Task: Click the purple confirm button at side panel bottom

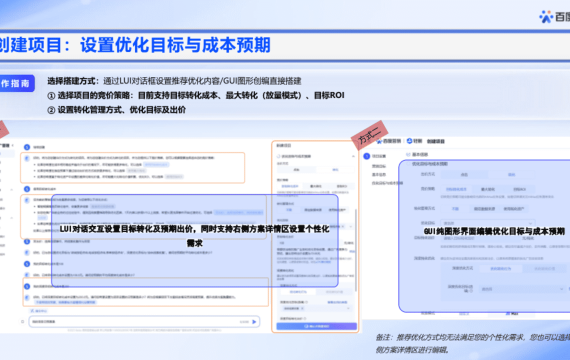Action: point(316,326)
